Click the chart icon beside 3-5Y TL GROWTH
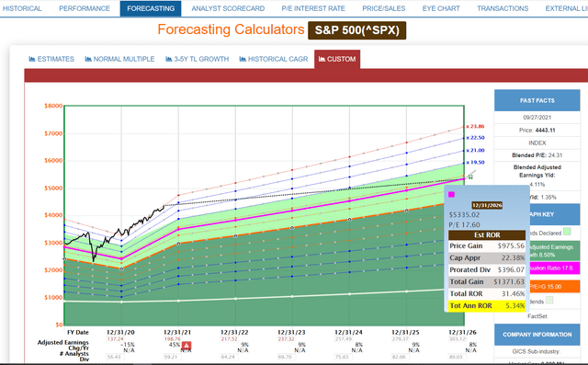Viewport: 588px width, 365px height. (x=169, y=59)
